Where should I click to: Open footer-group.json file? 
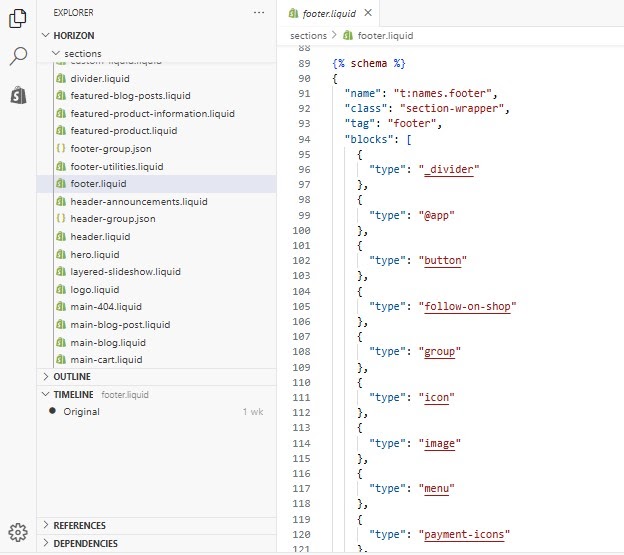156,149
